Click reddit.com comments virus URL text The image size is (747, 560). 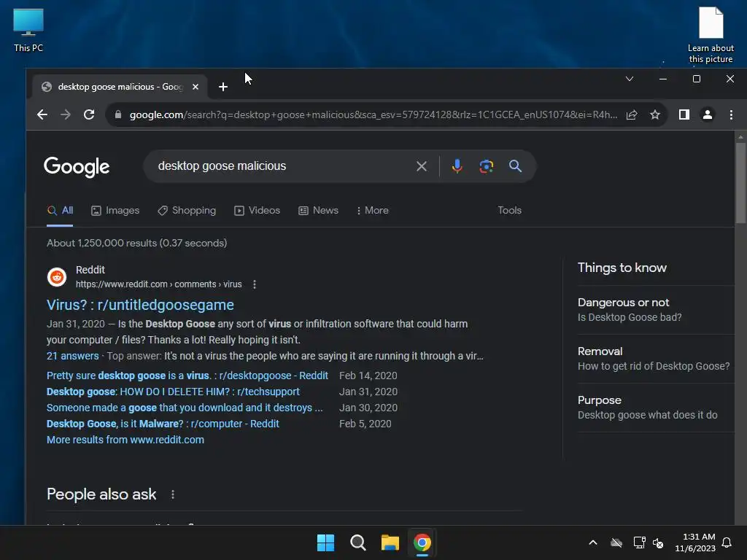pyautogui.click(x=158, y=284)
